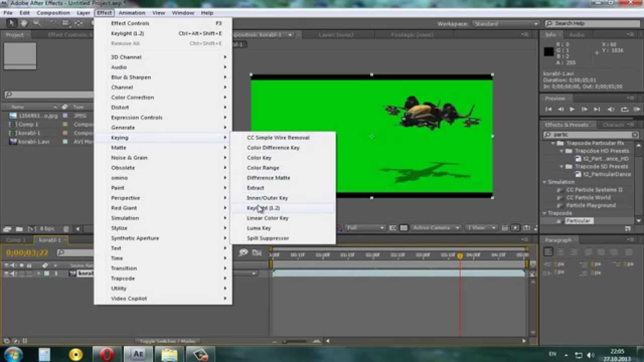This screenshot has width=644, height=362.
Task: Open After Effects taskbar icon
Action: (x=138, y=354)
